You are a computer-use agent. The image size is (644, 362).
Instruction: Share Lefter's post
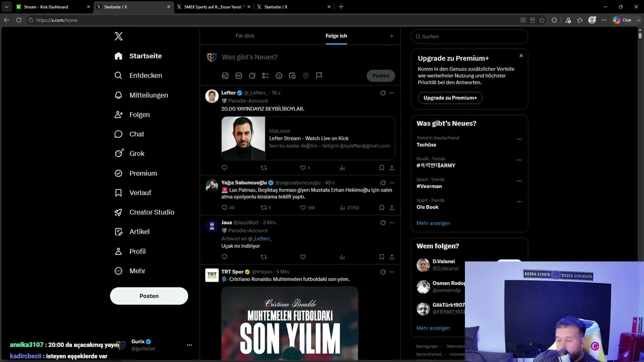tap(391, 168)
